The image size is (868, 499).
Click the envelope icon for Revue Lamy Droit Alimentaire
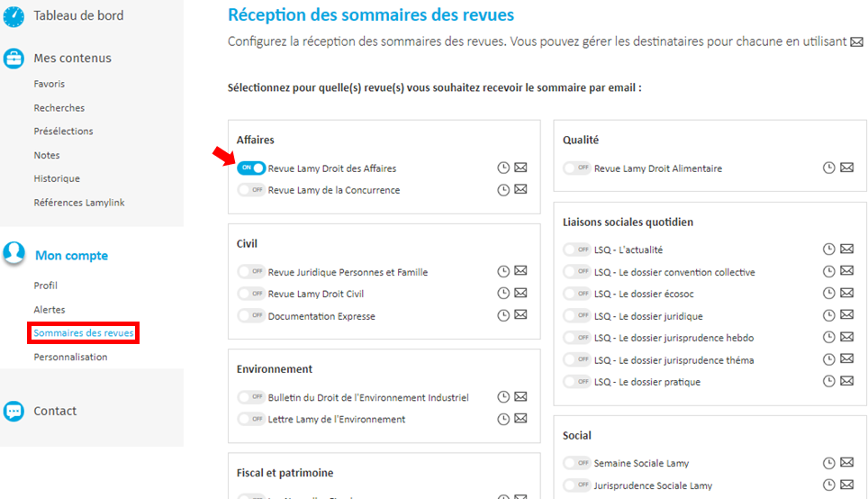coord(846,168)
